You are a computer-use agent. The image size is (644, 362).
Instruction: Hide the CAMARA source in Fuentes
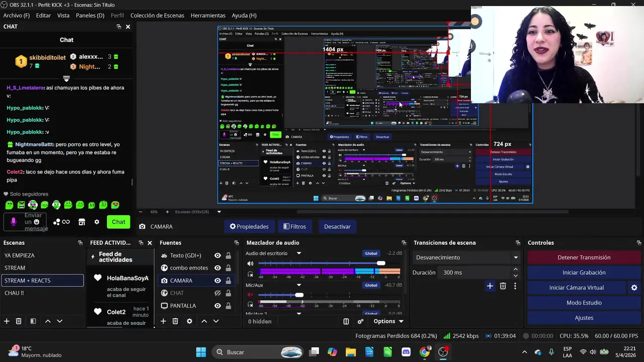pos(217,281)
